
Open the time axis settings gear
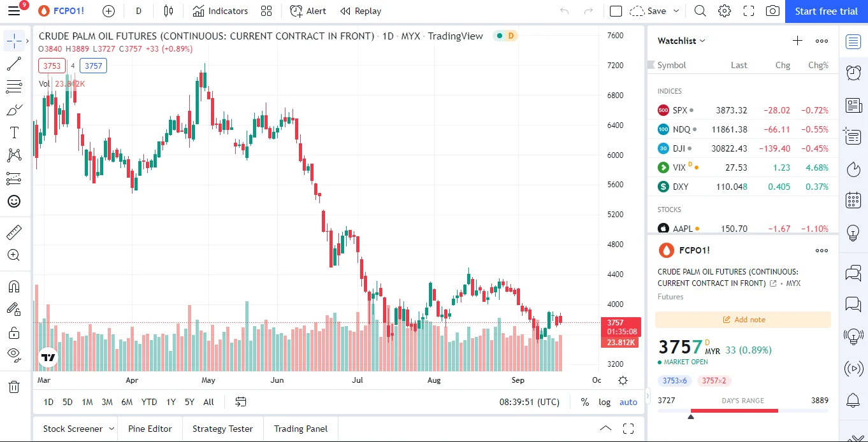(x=623, y=380)
